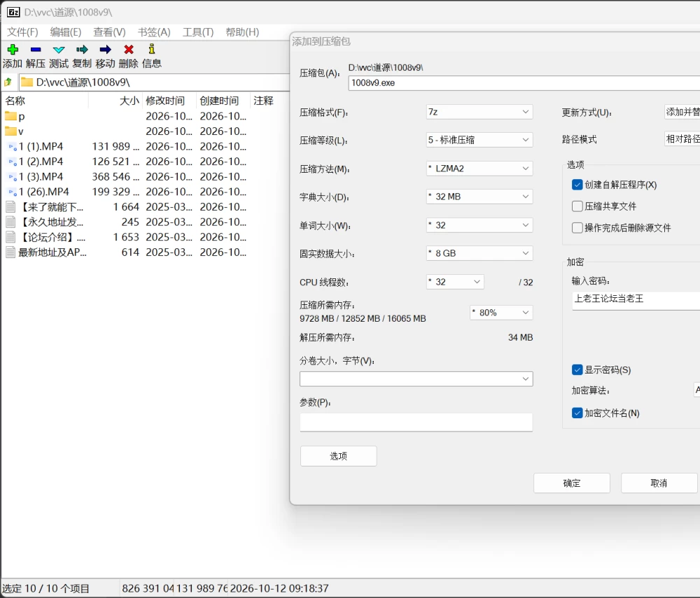Select the Test (测试) checkmark icon
The image size is (700, 598).
(59, 49)
